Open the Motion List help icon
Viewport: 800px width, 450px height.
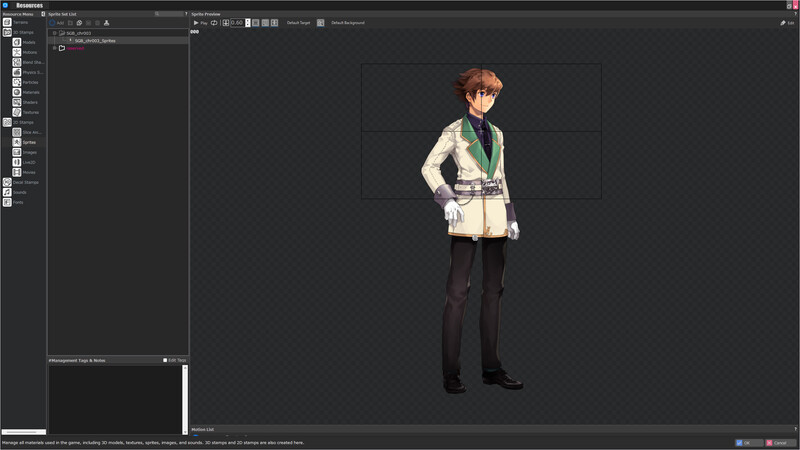(x=795, y=429)
